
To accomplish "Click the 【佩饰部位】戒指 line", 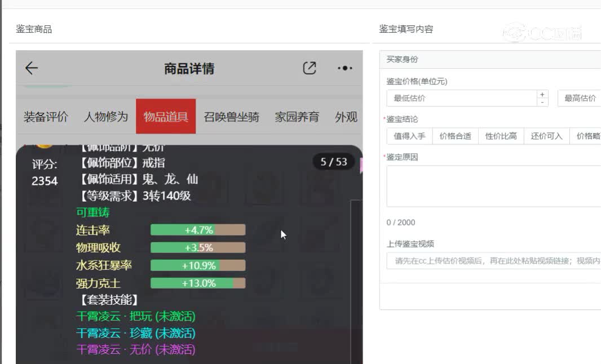I will coord(122,162).
